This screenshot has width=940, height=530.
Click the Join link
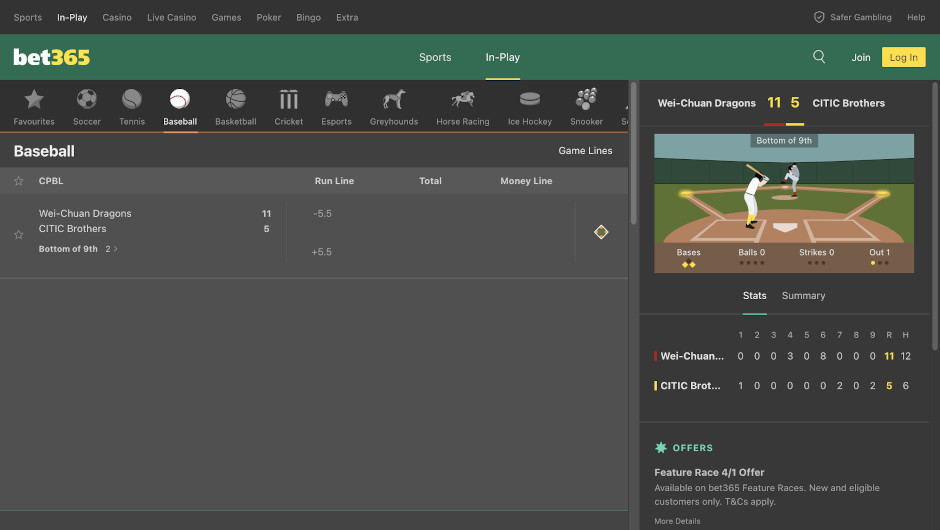pos(861,57)
